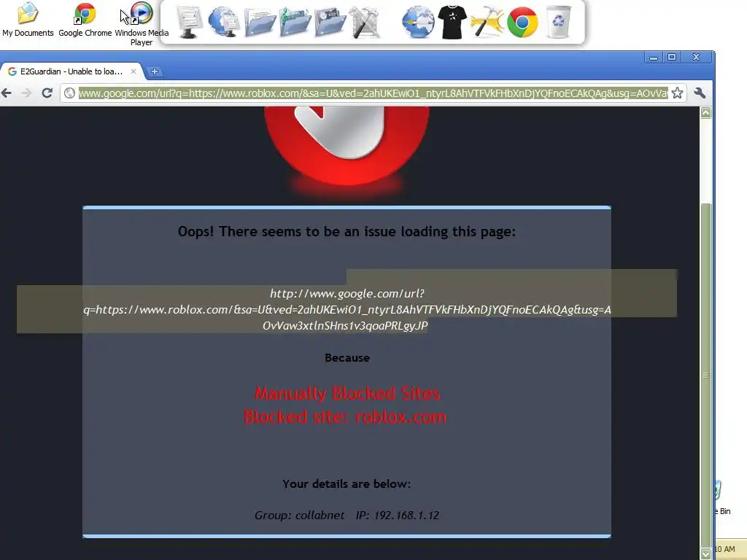Click the site info globe in address bar
Image resolution: width=747 pixels, height=560 pixels.
[x=69, y=93]
